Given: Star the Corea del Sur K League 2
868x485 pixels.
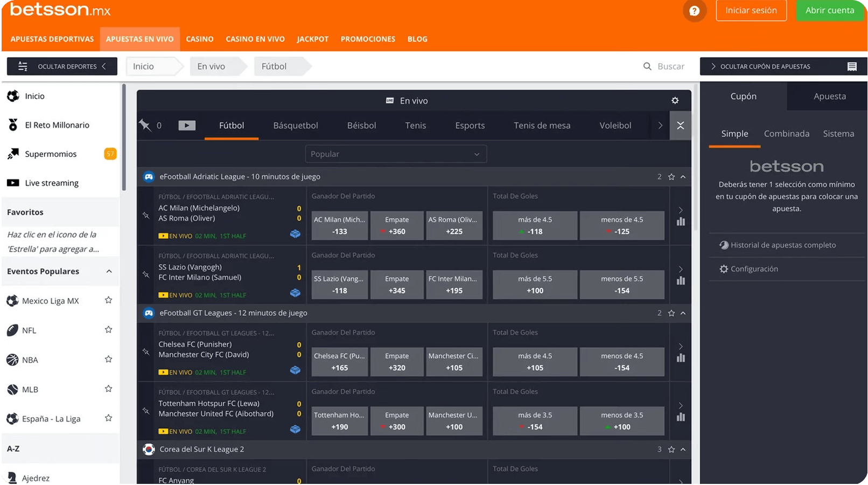Looking at the screenshot, I should click(x=671, y=449).
